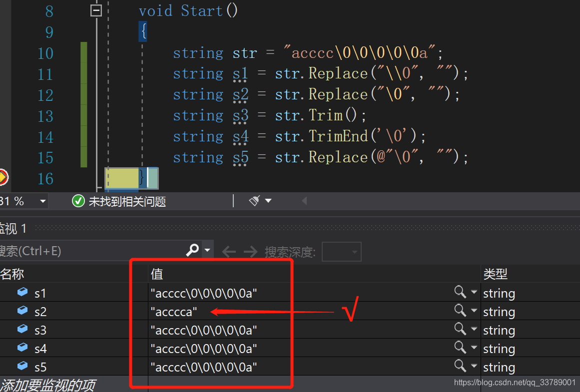Click the scroll-left arrow in status strip

[304, 201]
